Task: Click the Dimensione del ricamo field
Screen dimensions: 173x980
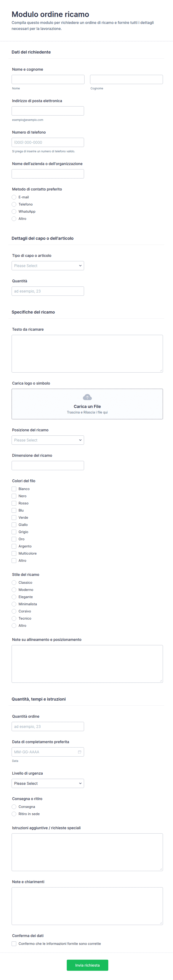Action: click(48, 466)
